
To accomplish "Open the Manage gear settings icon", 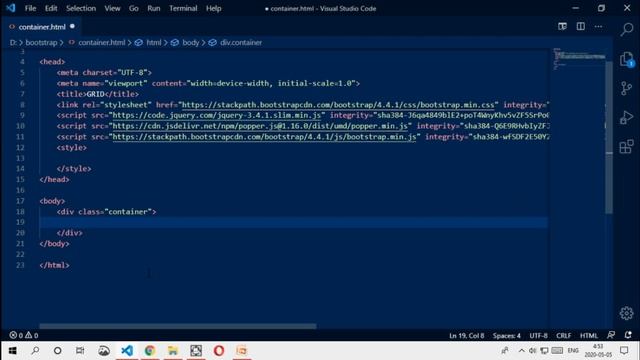I will click(627, 313).
